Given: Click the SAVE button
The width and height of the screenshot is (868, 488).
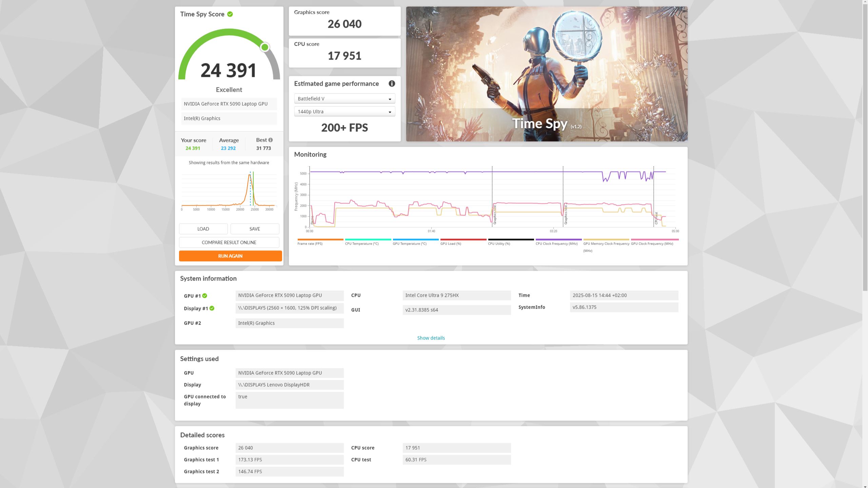Looking at the screenshot, I should [x=255, y=229].
